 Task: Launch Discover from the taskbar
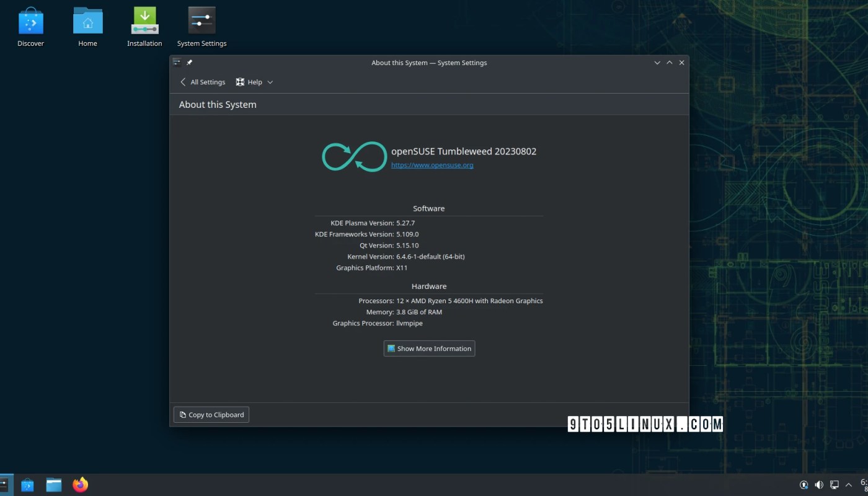tap(27, 485)
